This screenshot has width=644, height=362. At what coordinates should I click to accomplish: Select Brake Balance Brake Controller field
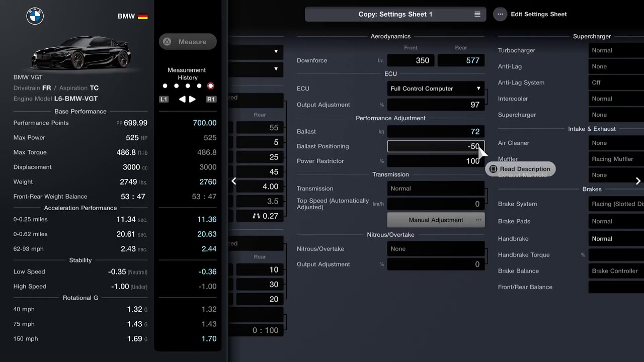click(616, 271)
